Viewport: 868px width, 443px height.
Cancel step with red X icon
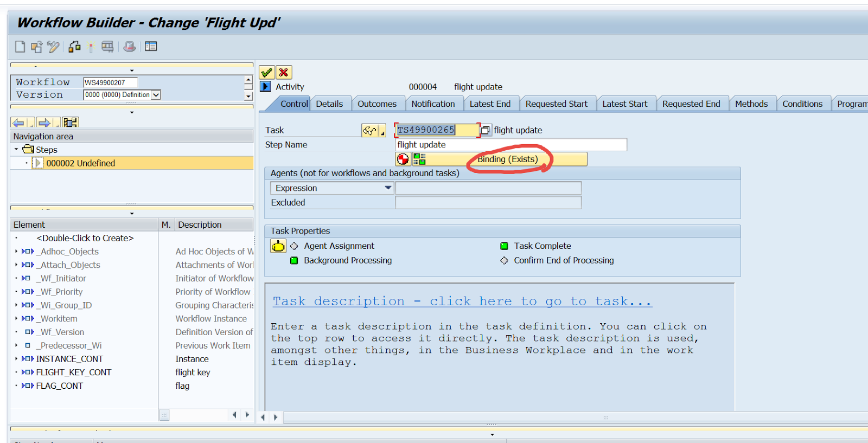284,73
